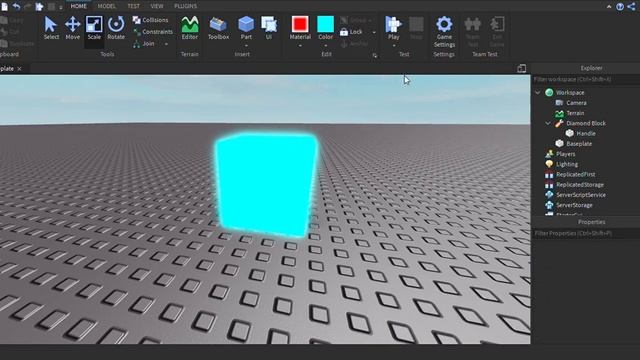Collapse the ribbon with the up arrow
The height and width of the screenshot is (360, 640).
tap(609, 7)
